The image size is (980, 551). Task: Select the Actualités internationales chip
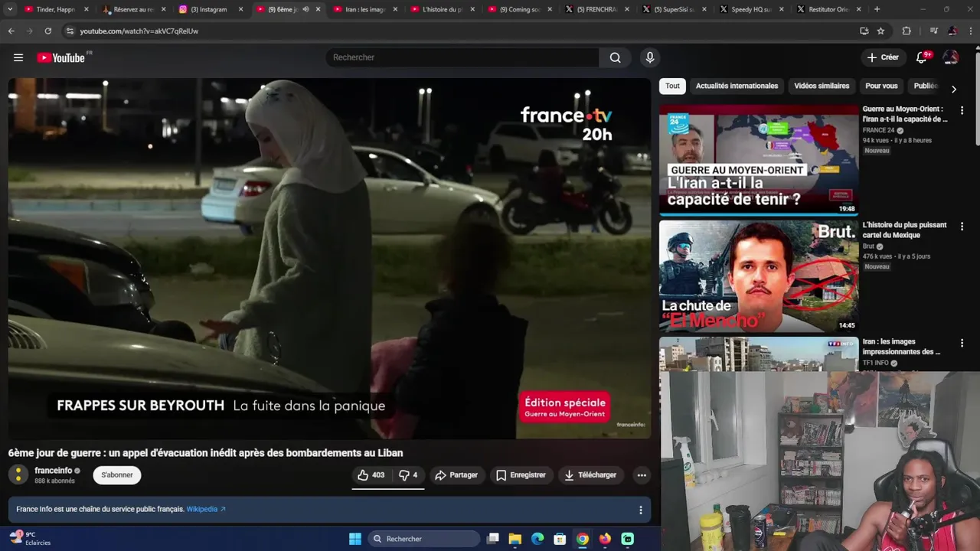(x=737, y=86)
